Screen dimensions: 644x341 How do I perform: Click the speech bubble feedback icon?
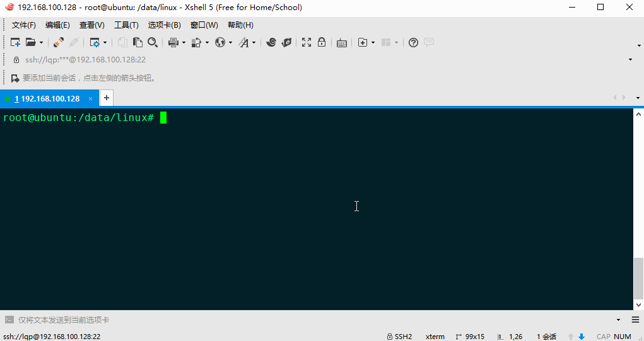pos(429,42)
